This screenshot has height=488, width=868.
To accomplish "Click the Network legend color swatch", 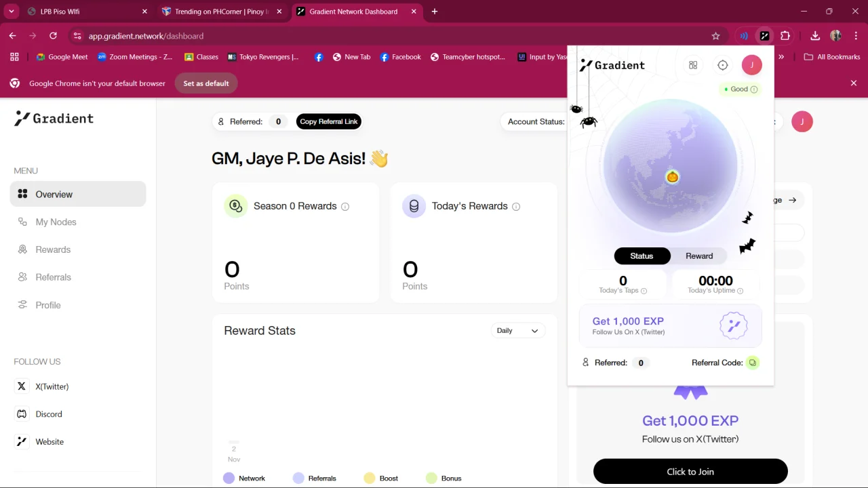I will [x=229, y=479].
